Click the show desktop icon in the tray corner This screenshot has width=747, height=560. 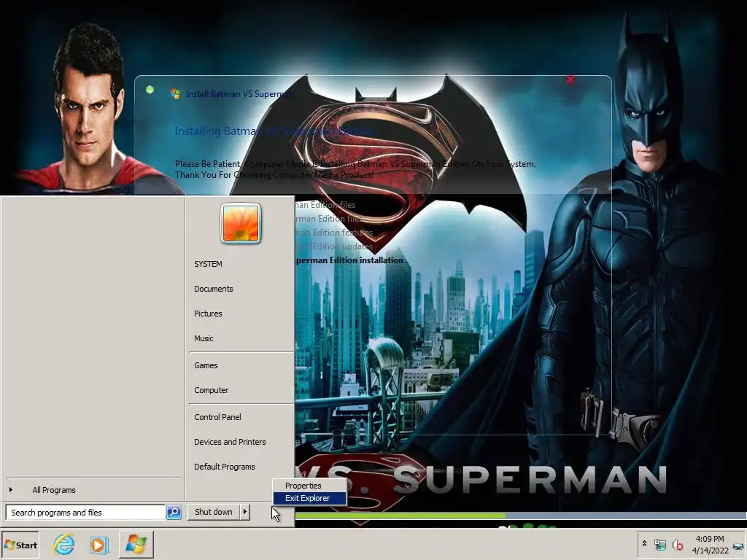point(738,547)
